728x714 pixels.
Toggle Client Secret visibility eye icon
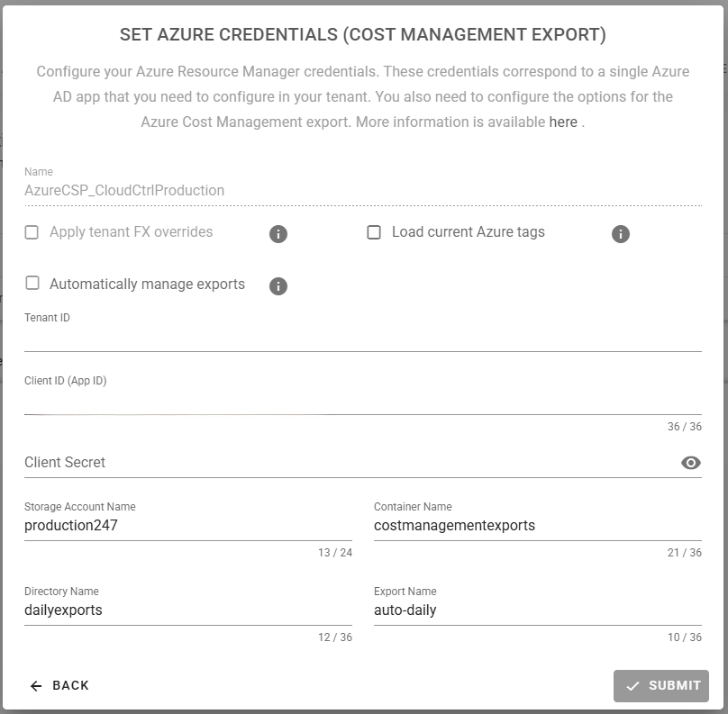click(691, 463)
